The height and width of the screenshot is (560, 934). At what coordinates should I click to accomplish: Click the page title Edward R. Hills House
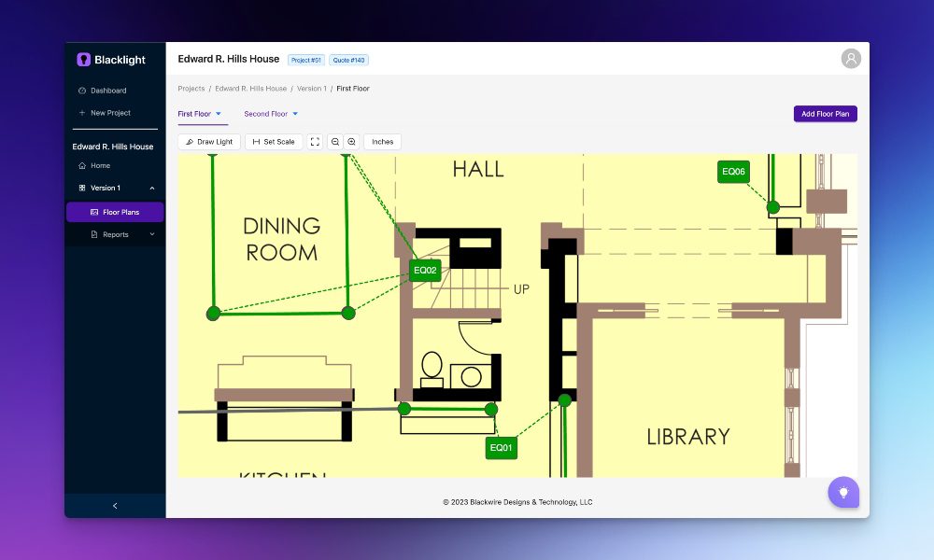click(x=228, y=59)
